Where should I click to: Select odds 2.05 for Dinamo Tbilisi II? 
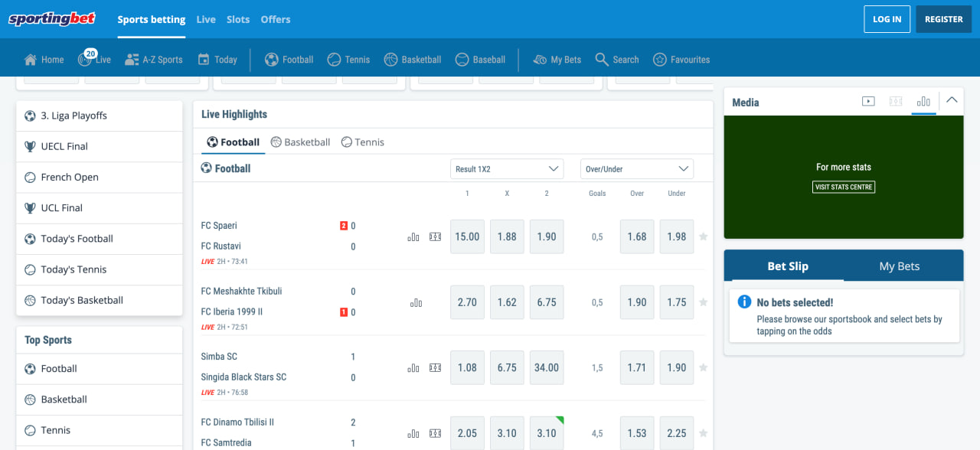(x=467, y=433)
